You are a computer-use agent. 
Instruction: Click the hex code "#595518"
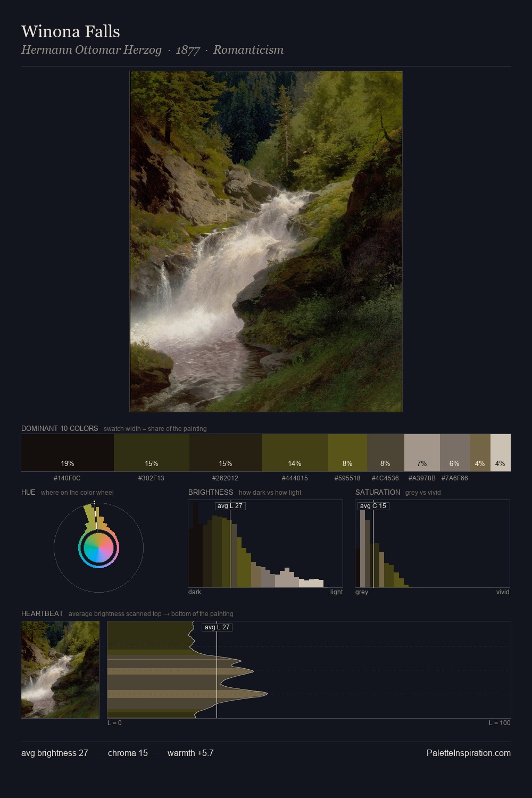[347, 478]
